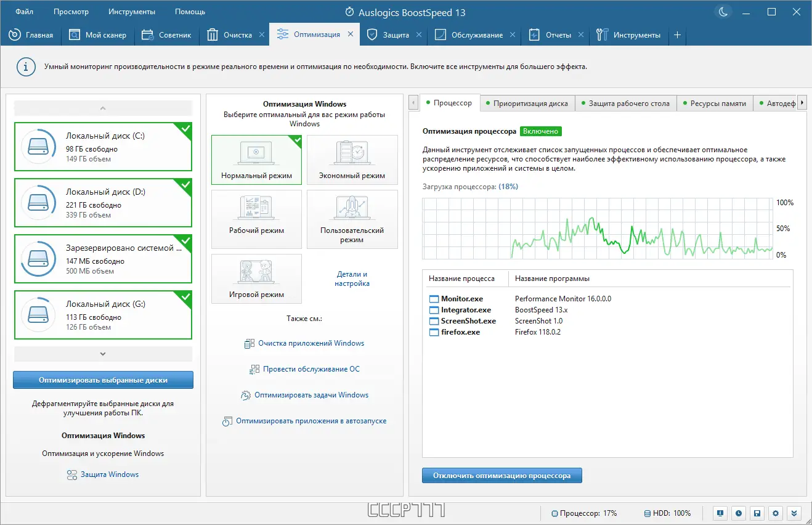Toggle dark mode moon icon
Screen dimensions: 812x525
tap(722, 12)
